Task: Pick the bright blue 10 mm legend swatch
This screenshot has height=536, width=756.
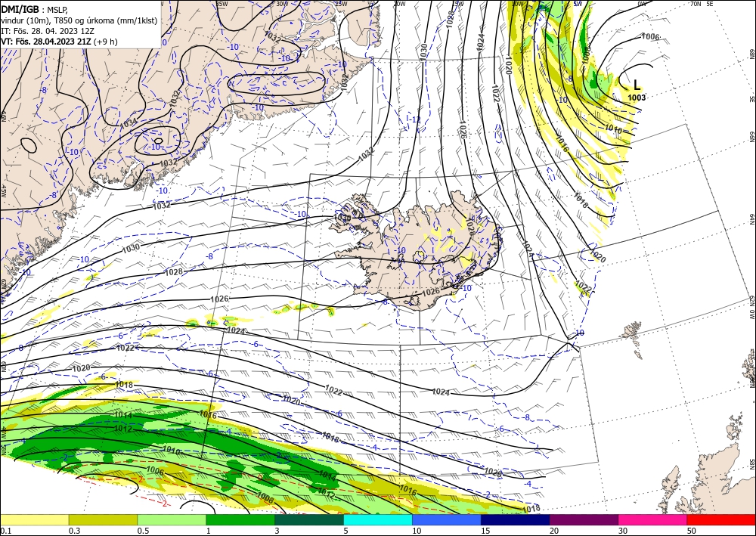Action: coord(447,519)
